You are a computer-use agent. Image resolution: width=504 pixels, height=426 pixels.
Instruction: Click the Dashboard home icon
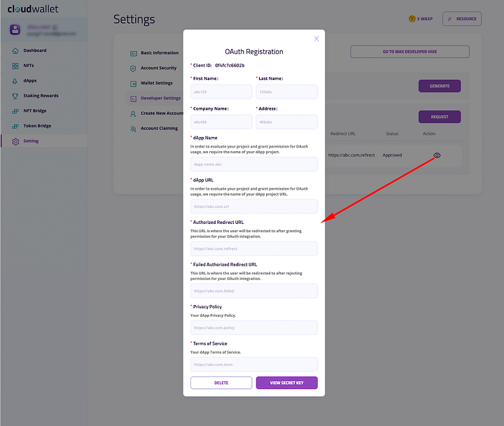pyautogui.click(x=15, y=50)
